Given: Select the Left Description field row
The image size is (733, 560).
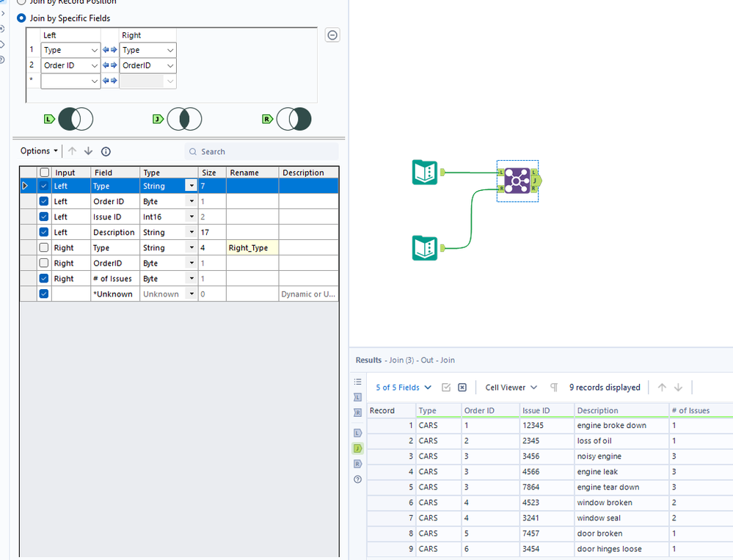Looking at the screenshot, I should [x=179, y=233].
